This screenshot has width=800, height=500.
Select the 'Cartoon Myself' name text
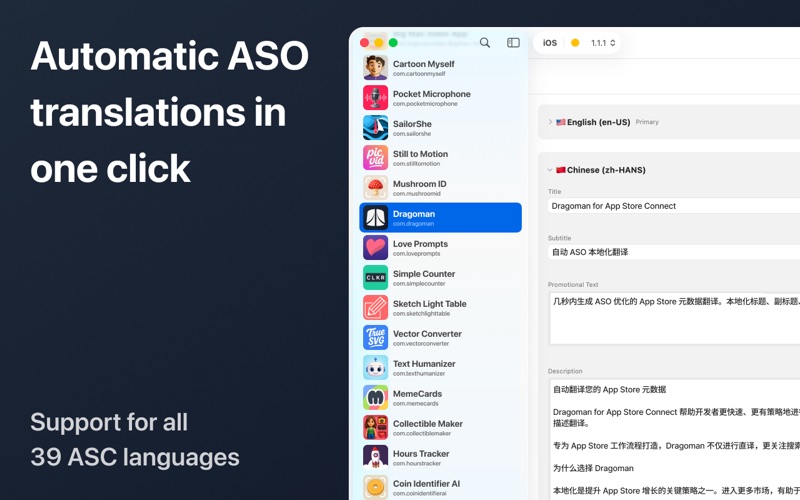(x=423, y=64)
